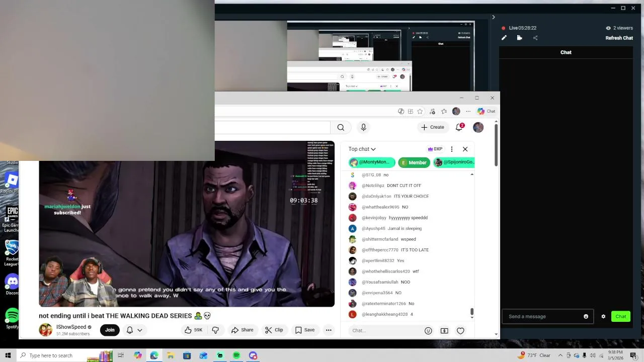Image resolution: width=644 pixels, height=362 pixels.
Task: Open the Windows Start menu
Action: pos(8,355)
